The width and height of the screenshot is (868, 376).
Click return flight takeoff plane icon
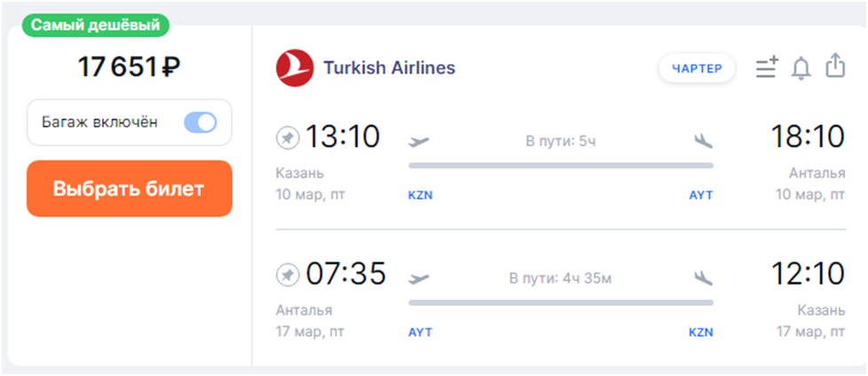[x=418, y=278]
